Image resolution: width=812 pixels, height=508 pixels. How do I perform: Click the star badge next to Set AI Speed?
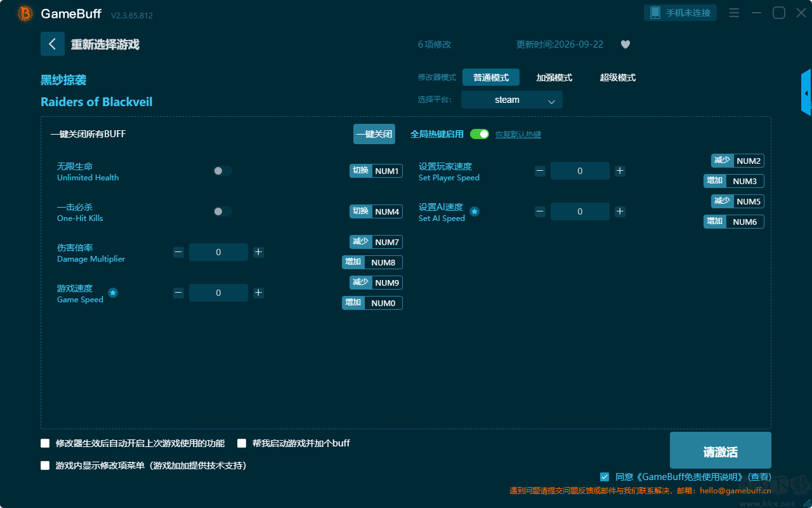coord(475,211)
